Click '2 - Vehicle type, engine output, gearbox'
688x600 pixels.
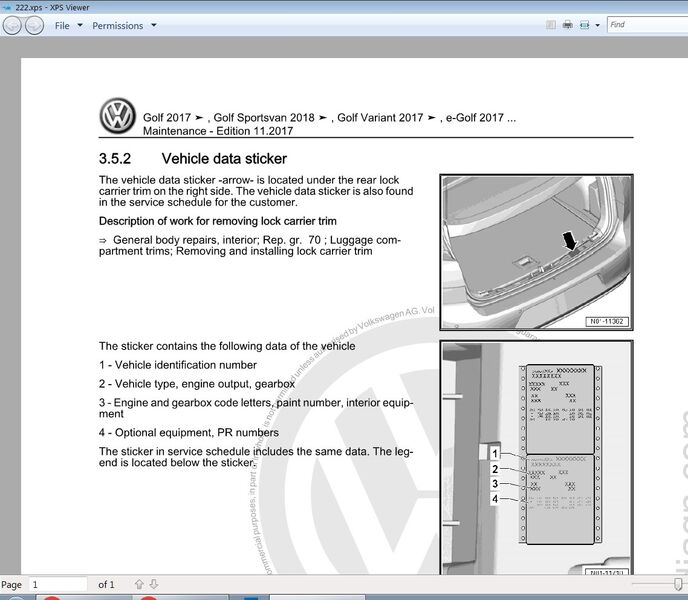point(197,384)
